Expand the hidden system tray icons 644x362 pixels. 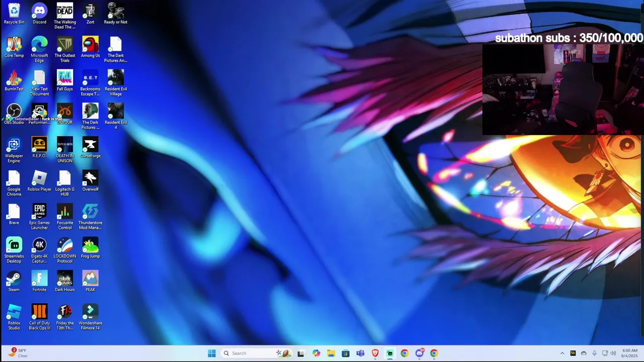click(x=562, y=353)
